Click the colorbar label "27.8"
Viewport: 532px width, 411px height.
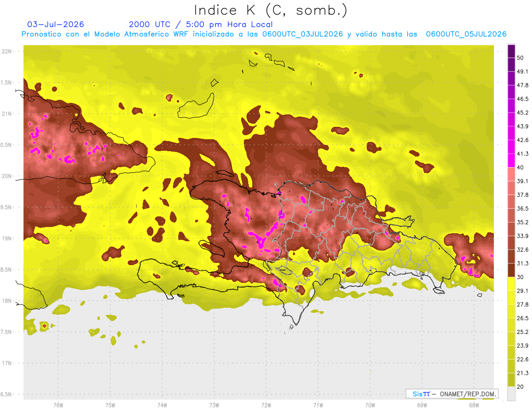(x=523, y=305)
